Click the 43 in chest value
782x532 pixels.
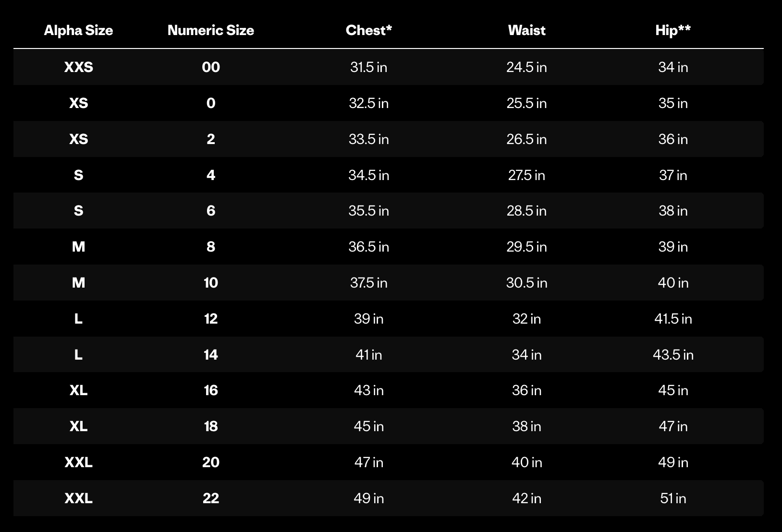[369, 390]
